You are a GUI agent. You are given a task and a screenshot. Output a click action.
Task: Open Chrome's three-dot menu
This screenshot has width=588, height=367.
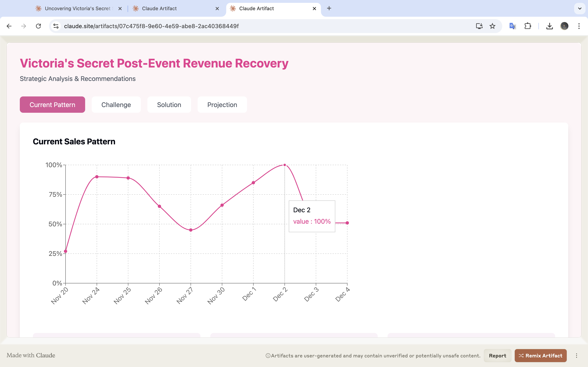click(579, 26)
